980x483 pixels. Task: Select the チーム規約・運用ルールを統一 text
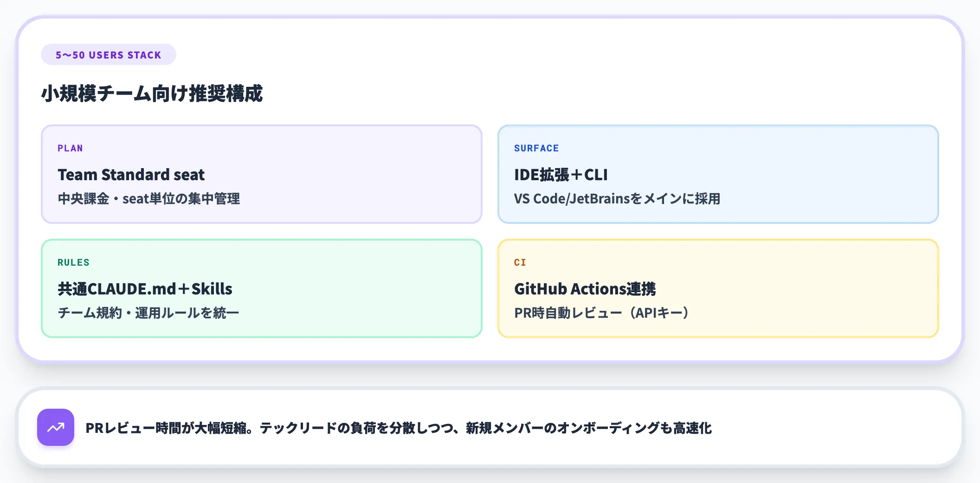148,313
